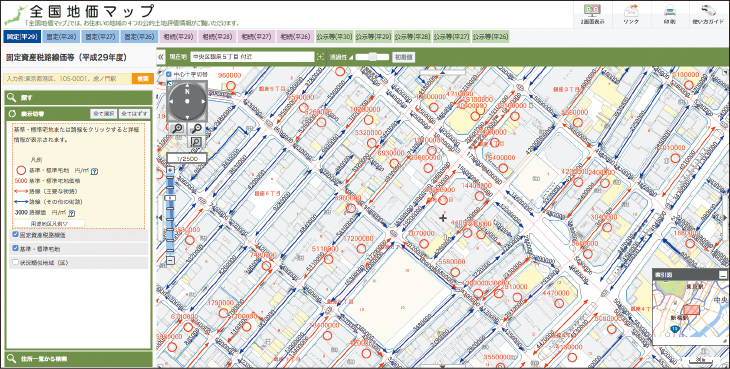Click the zoom-out magnifier icon
This screenshot has height=369, width=730.
(196, 129)
